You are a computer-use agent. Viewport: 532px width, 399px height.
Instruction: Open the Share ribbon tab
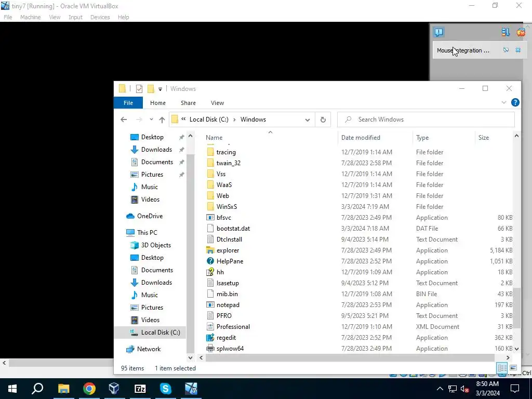tap(188, 103)
